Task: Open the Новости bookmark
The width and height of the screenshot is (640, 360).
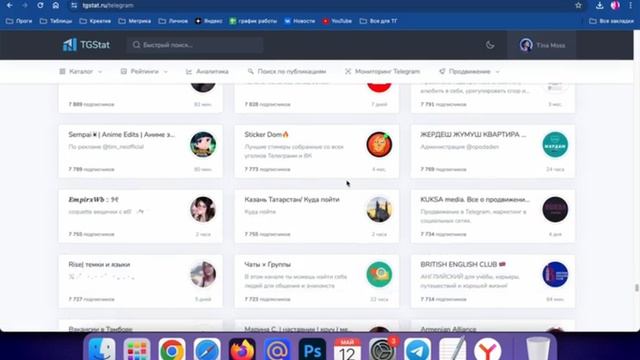Action: click(x=300, y=21)
